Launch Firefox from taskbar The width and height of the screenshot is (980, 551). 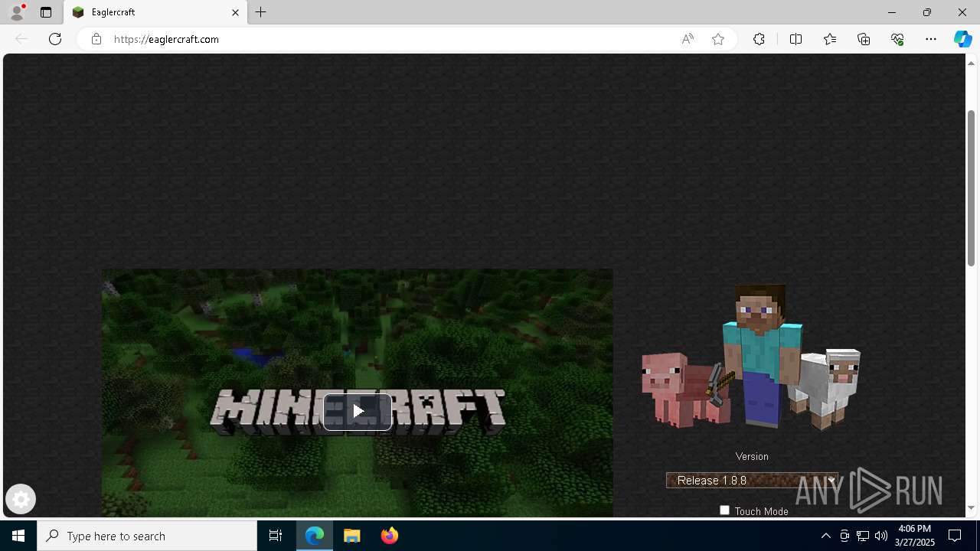(390, 536)
